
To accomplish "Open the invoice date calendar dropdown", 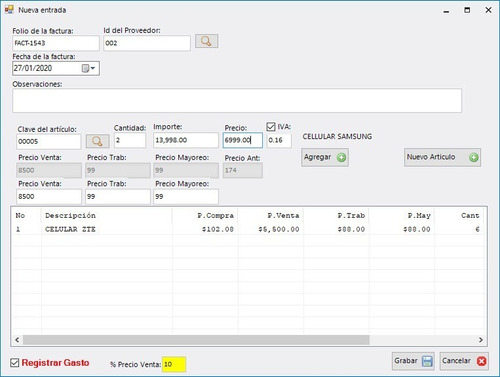I will (89, 68).
